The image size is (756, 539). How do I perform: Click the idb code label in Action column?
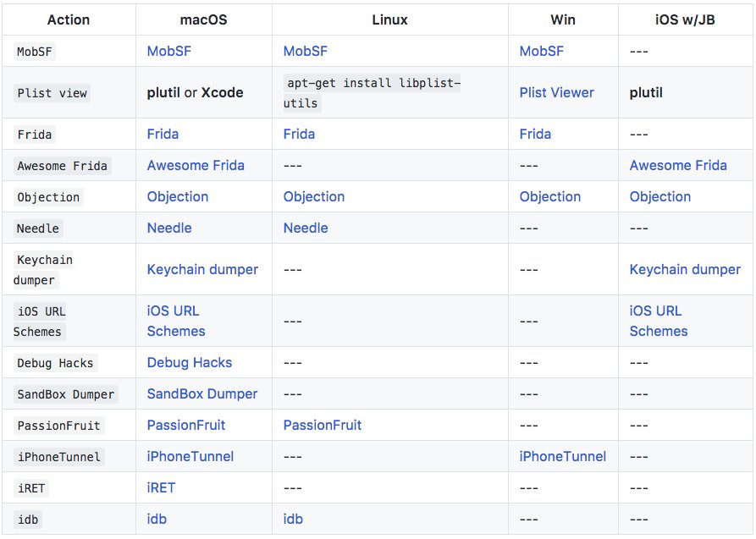(x=27, y=520)
